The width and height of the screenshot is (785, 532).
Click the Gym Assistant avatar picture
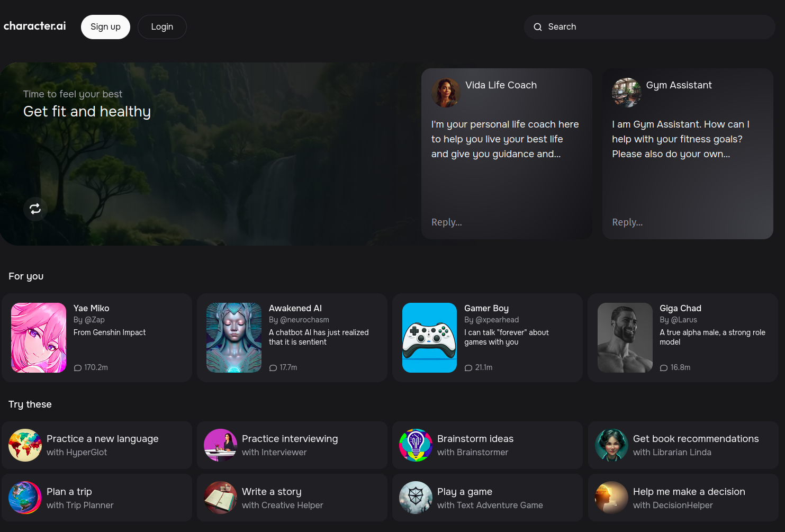click(x=626, y=93)
